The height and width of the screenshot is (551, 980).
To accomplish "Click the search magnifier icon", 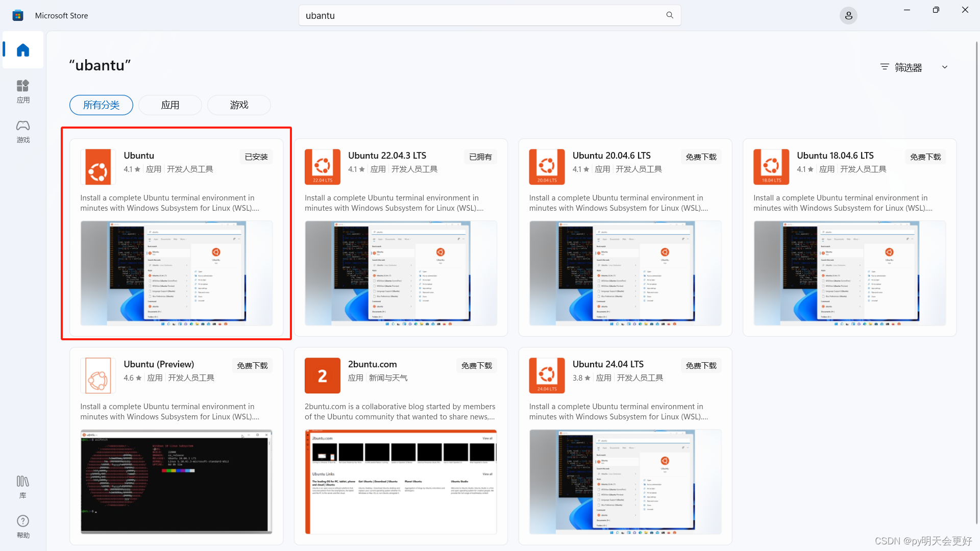I will point(670,15).
